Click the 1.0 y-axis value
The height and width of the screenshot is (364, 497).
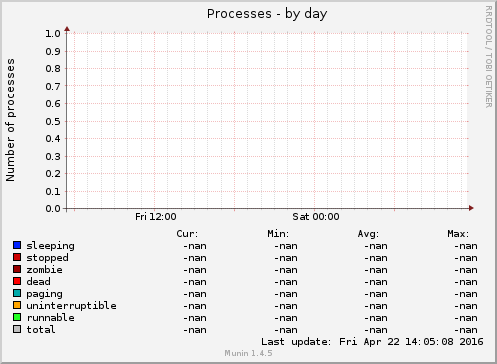tap(53, 33)
